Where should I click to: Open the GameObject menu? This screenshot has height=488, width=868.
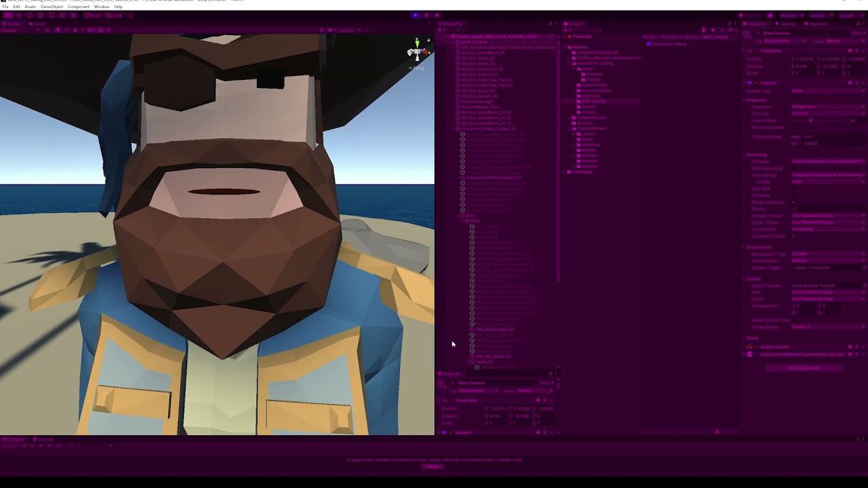(52, 7)
